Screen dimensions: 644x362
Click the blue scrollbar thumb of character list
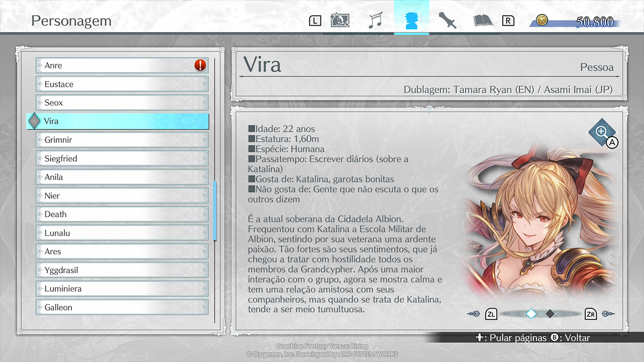pyautogui.click(x=215, y=211)
